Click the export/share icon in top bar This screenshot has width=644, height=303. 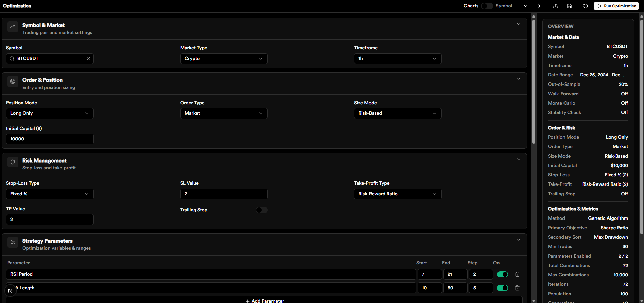click(556, 6)
